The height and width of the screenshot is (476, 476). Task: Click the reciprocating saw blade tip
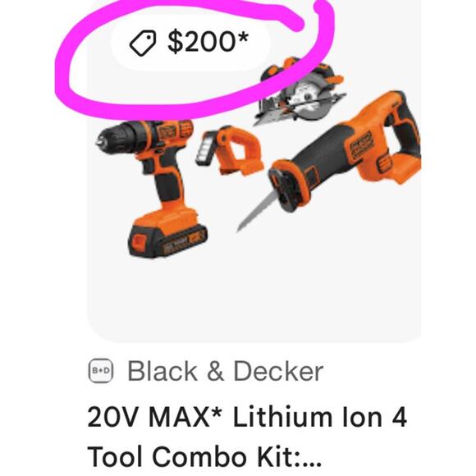pos(241,227)
